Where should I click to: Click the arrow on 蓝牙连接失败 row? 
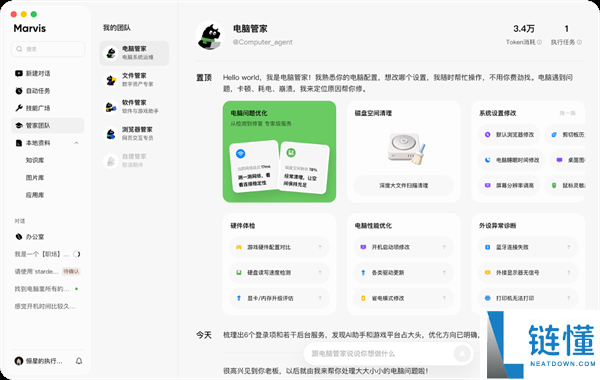[569, 247]
